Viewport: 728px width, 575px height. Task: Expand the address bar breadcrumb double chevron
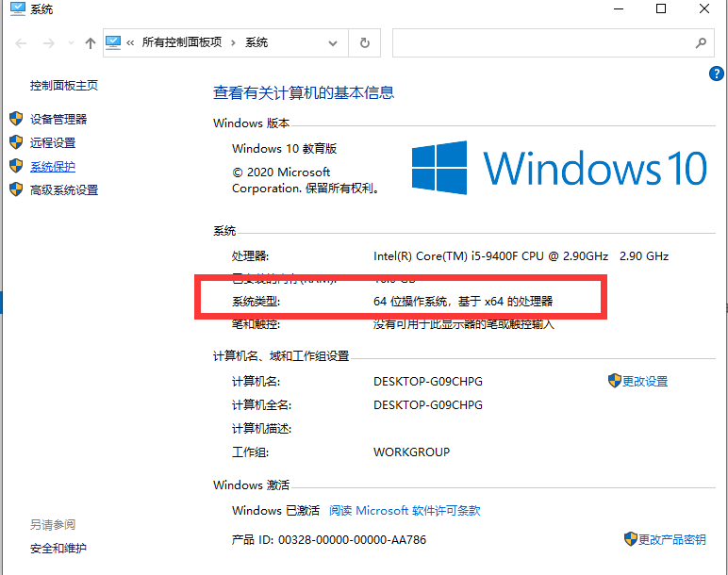click(x=130, y=43)
